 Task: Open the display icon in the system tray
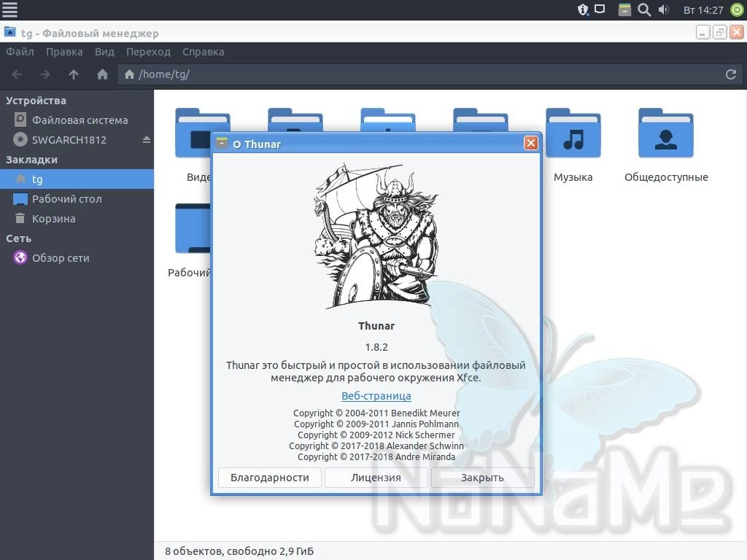click(x=600, y=9)
